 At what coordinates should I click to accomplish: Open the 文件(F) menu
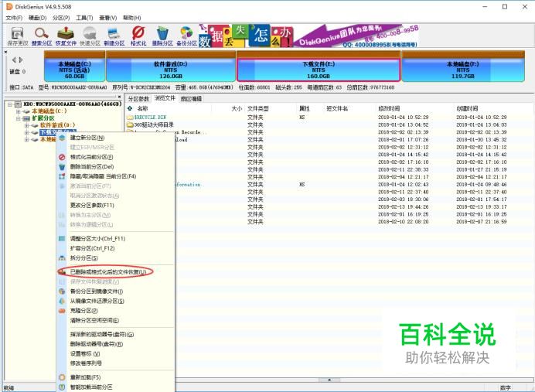[x=14, y=18]
